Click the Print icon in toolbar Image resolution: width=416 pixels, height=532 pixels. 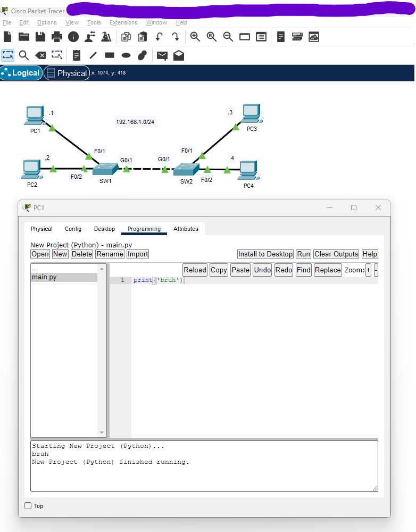coord(57,37)
